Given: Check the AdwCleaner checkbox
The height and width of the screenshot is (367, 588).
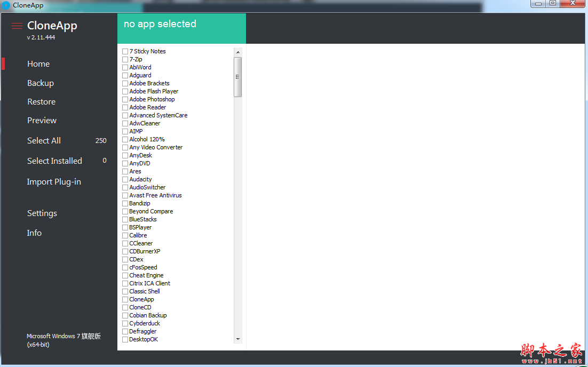Looking at the screenshot, I should [125, 123].
